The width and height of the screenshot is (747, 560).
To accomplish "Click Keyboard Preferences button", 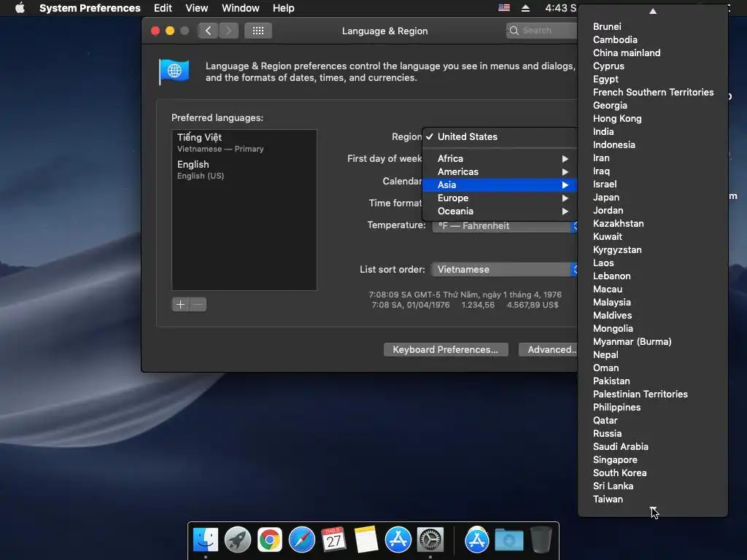I will click(446, 349).
